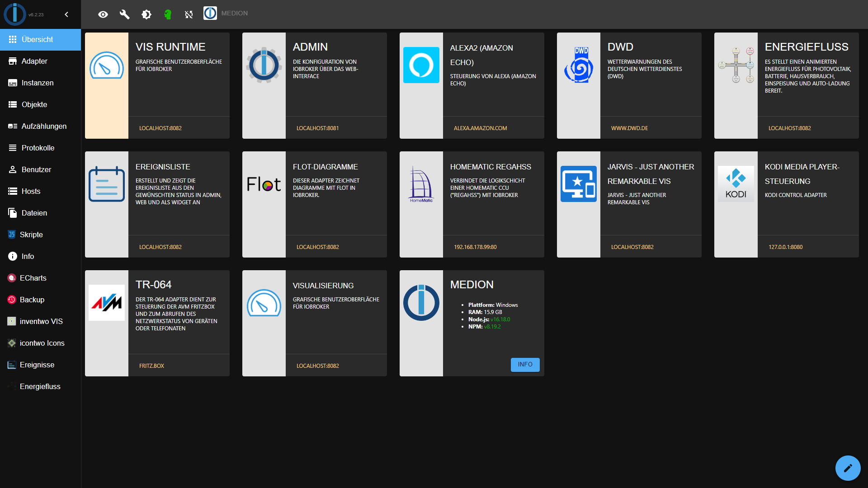Click MEDION label in top toolbar
The height and width of the screenshot is (488, 868).
pyautogui.click(x=235, y=13)
